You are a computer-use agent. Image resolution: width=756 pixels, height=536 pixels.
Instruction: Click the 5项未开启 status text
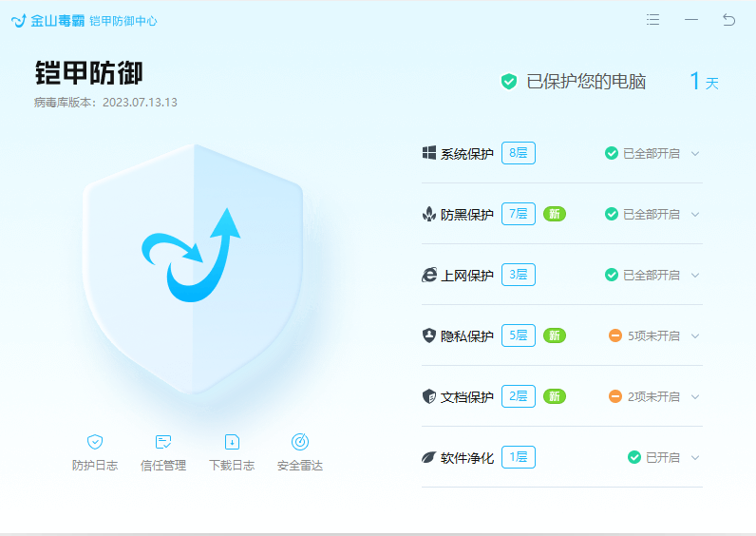pyautogui.click(x=653, y=335)
